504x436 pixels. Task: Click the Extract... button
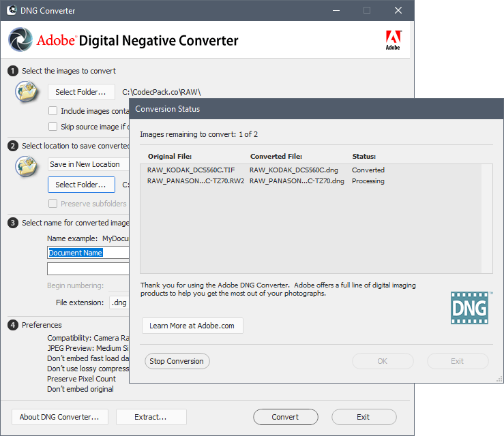[x=151, y=417]
